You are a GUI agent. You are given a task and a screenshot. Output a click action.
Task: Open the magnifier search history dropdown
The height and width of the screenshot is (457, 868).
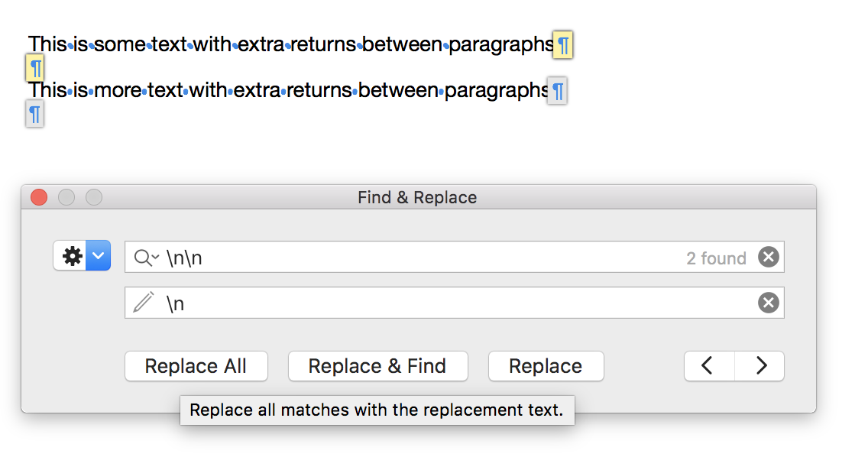[146, 258]
